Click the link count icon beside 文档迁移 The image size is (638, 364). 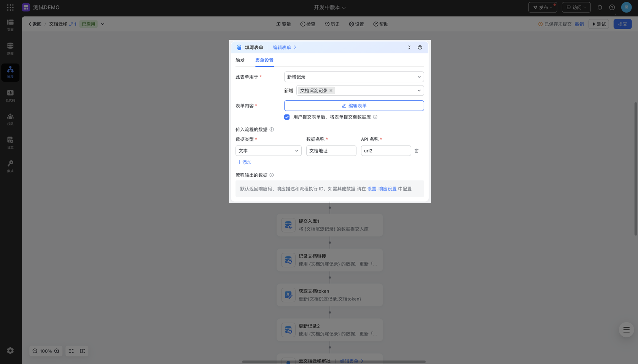pos(73,24)
